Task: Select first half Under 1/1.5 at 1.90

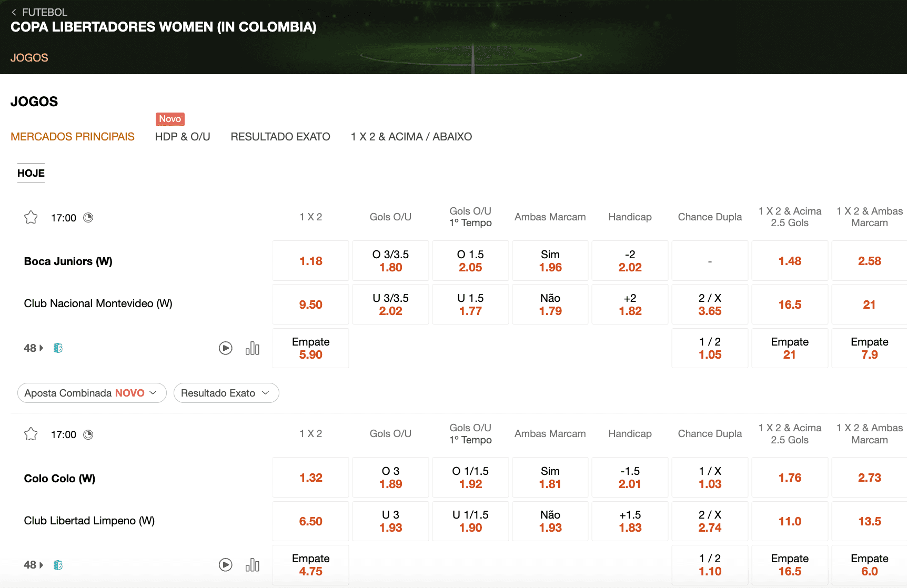Action: tap(471, 521)
